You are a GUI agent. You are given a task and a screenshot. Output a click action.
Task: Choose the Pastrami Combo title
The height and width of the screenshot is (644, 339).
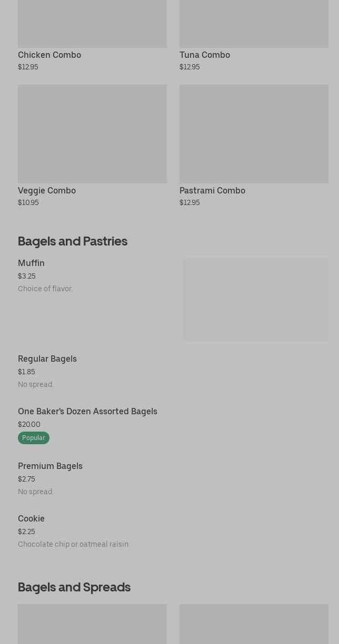tap(212, 190)
